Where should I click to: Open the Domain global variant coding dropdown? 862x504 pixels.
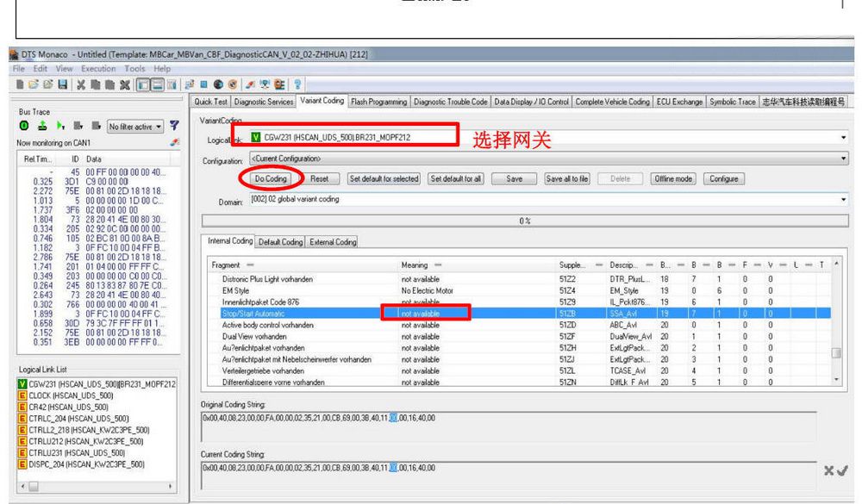click(x=843, y=199)
